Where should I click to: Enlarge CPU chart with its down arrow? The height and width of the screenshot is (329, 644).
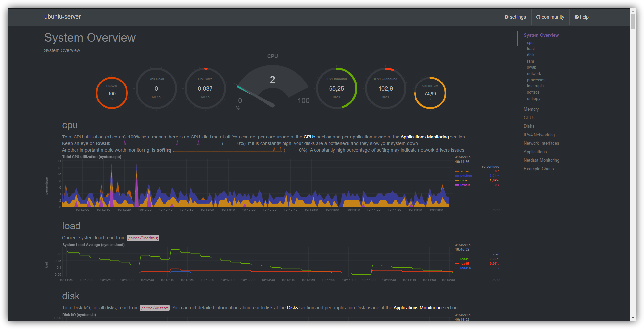498,210
